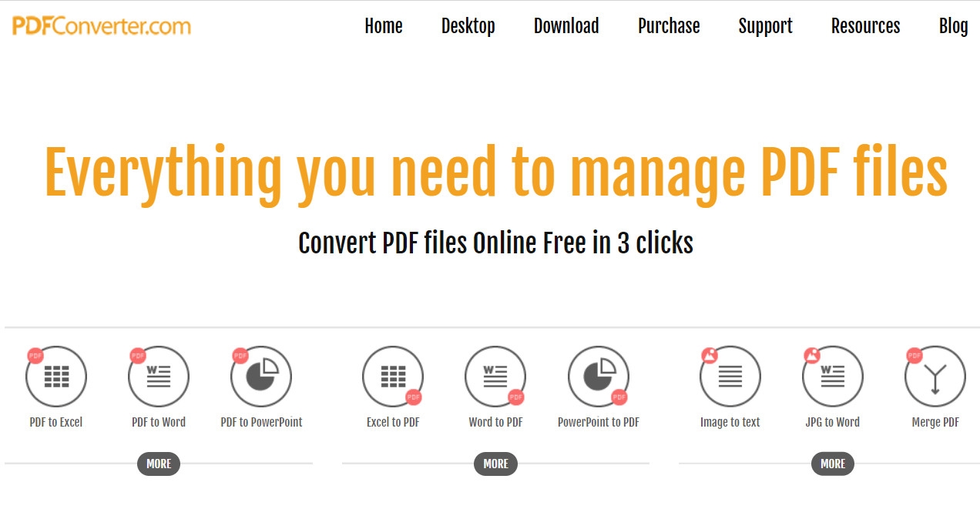This screenshot has height=509, width=980.
Task: Select the Excel to PDF icon
Action: tap(393, 377)
